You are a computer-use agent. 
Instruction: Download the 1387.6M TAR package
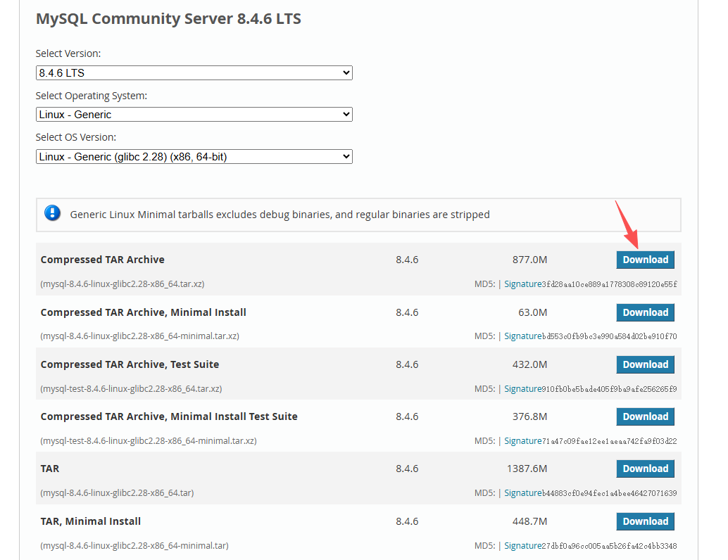click(646, 469)
